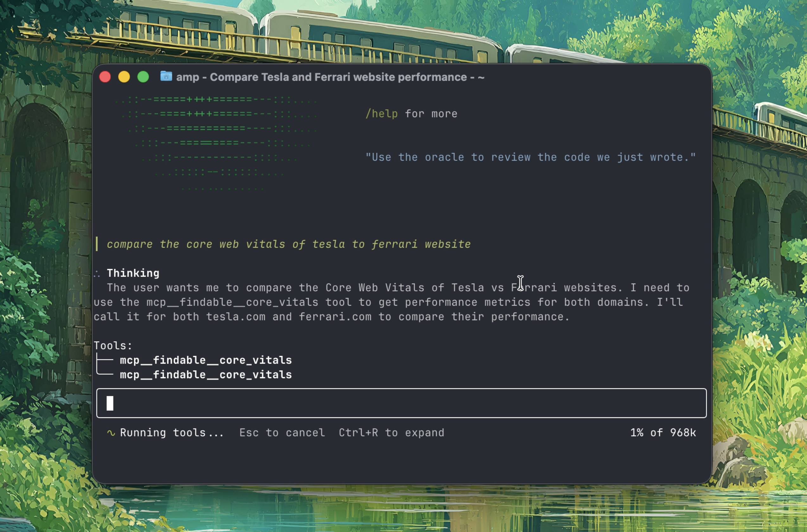
Task: Select the first mcp__findable__core_vitals tool entry
Action: click(x=205, y=360)
